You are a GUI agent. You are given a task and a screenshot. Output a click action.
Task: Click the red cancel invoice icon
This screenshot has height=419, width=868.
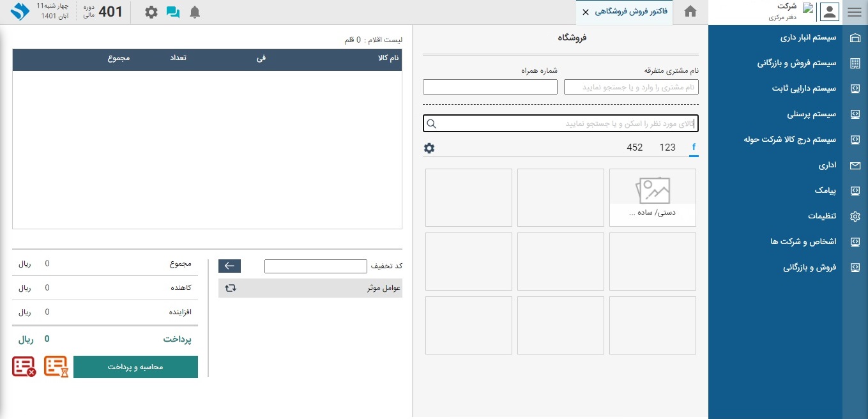click(x=24, y=367)
